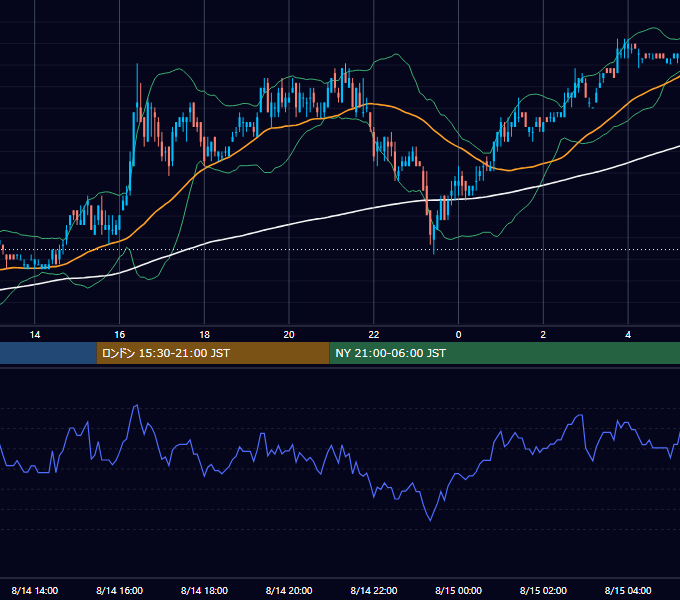This screenshot has width=680, height=600.
Task: Click the chart time label 2
Action: pos(543,335)
